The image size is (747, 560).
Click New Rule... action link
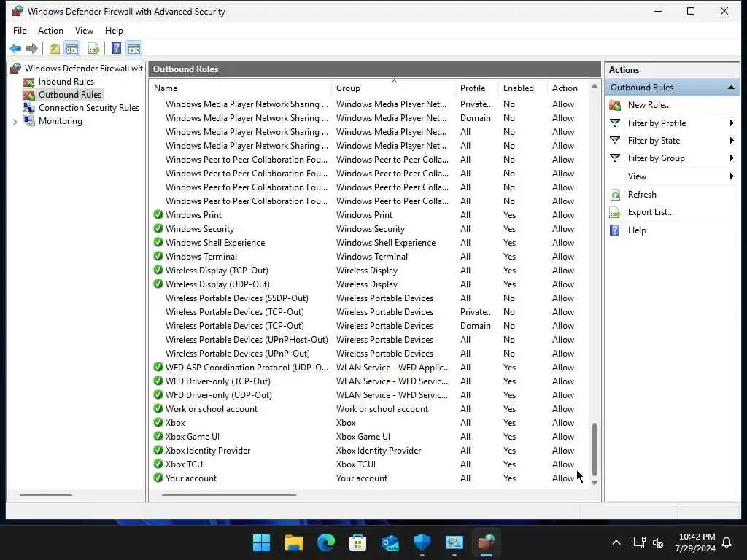coord(649,105)
